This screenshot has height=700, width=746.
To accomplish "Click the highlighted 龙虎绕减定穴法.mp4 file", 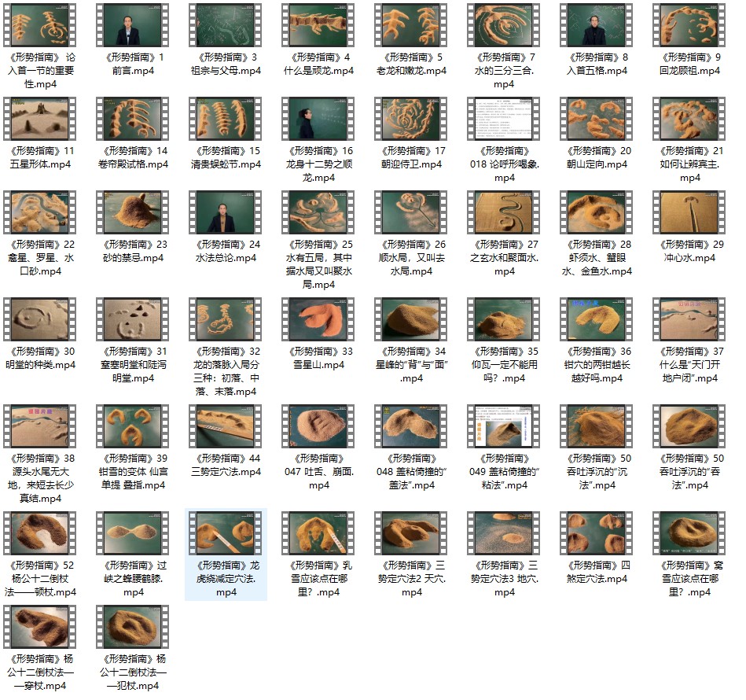I will click(x=226, y=533).
